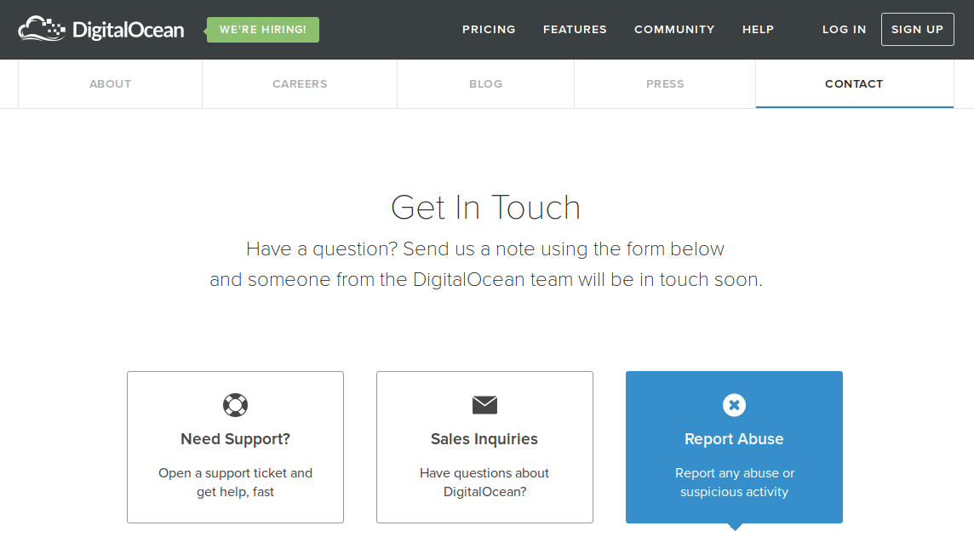
Task: Open the We're Hiring badge
Action: coord(262,30)
